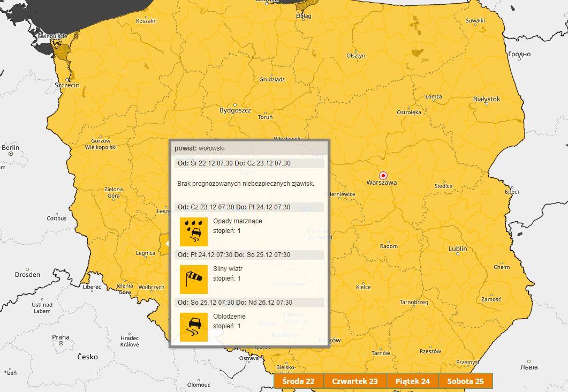The image size is (568, 392).
Task: Click the Rzeszów label on the map
Action: tap(430, 351)
